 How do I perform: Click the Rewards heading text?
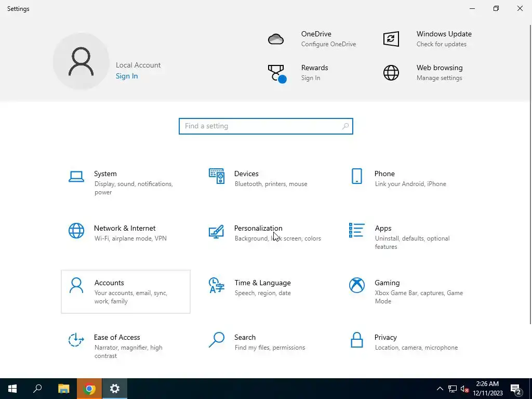[314, 68]
